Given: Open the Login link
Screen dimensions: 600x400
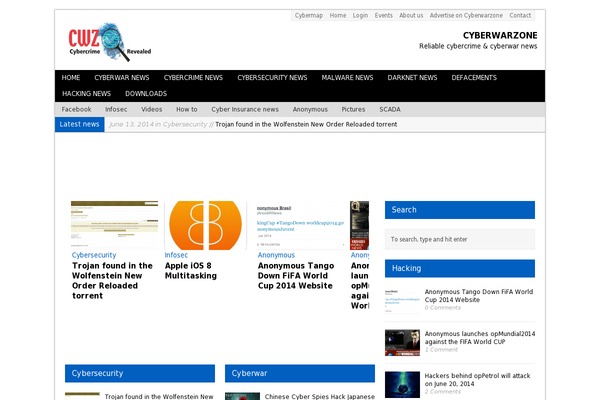Looking at the screenshot, I should click(x=360, y=15).
